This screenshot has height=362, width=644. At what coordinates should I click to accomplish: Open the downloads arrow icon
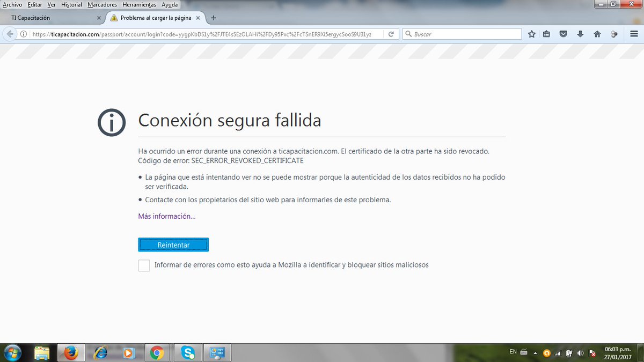580,34
